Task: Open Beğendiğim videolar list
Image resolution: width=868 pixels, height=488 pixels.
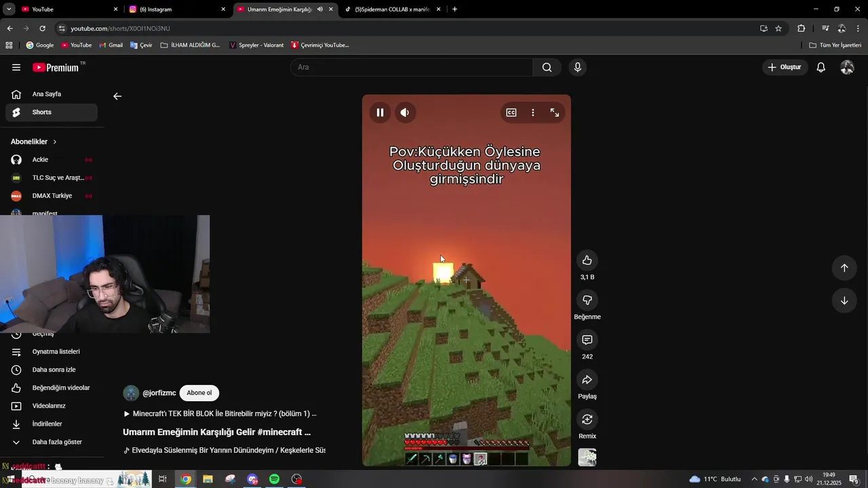Action: pos(52,388)
